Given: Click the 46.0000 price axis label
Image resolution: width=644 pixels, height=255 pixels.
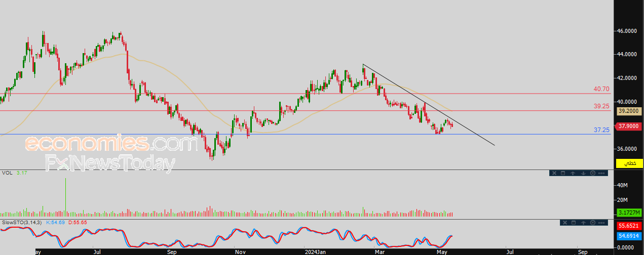Looking at the screenshot, I should 626,31.
